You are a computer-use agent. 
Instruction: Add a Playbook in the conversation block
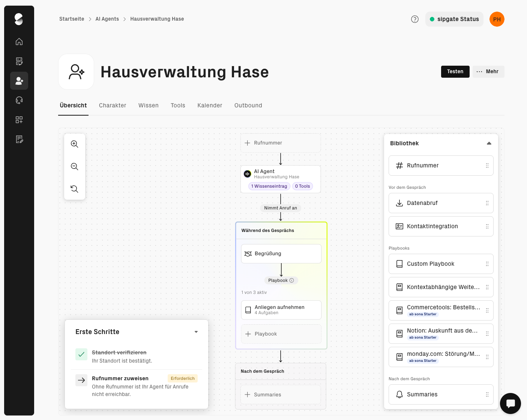(281, 334)
